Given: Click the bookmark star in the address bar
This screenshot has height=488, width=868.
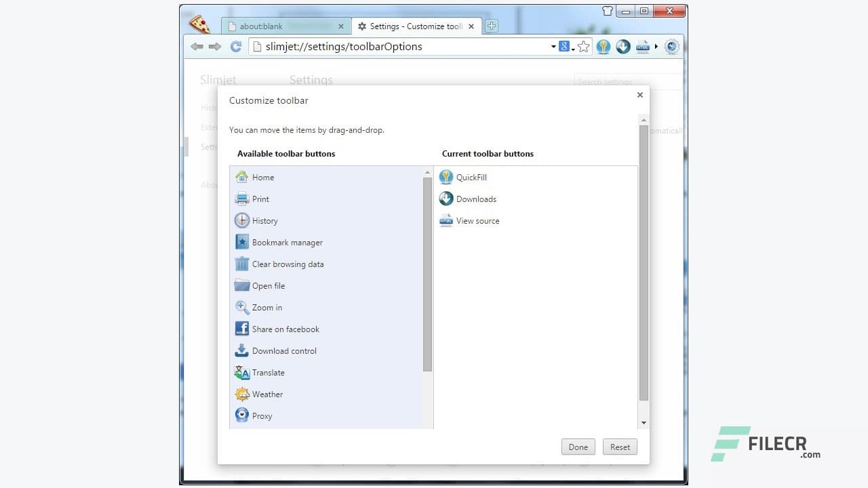Looking at the screenshot, I should [583, 46].
